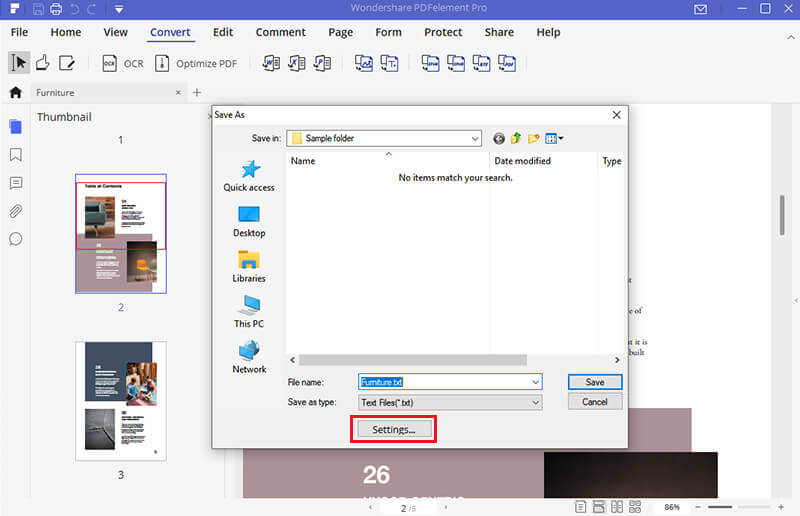This screenshot has width=800, height=516.
Task: Click the OCR tool icon
Action: pos(109,63)
